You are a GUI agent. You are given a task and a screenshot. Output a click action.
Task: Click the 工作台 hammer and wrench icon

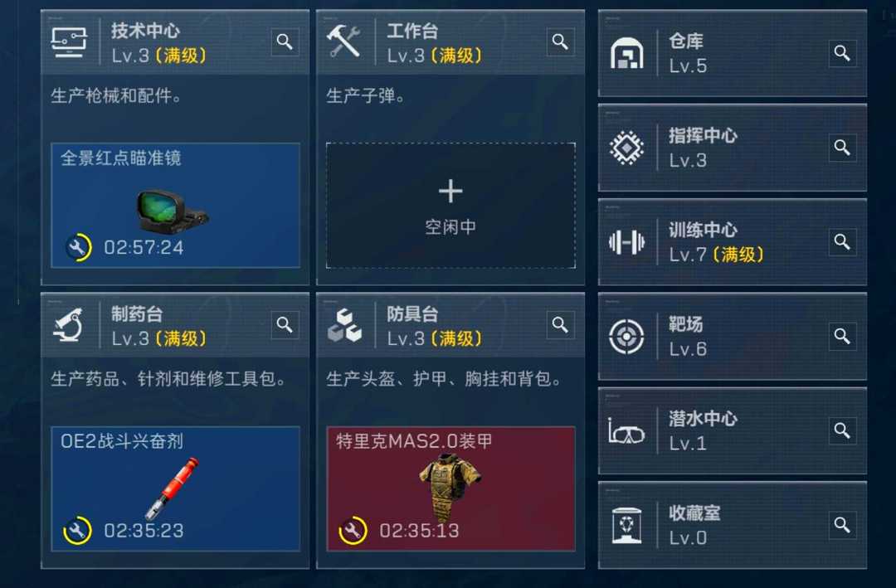tap(343, 41)
